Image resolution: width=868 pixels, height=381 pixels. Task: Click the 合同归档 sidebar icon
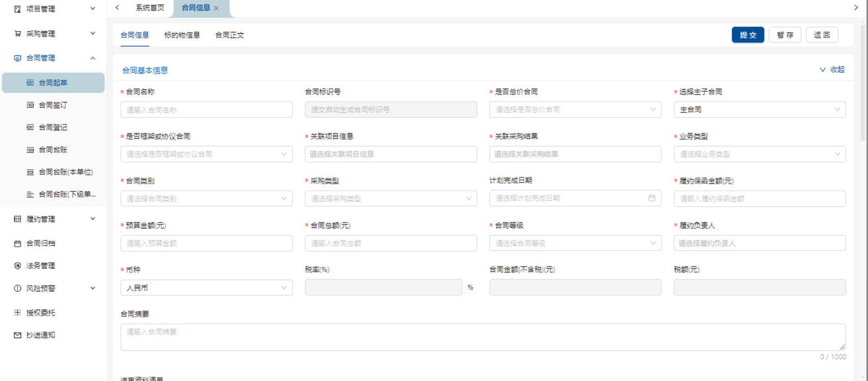[x=17, y=244]
